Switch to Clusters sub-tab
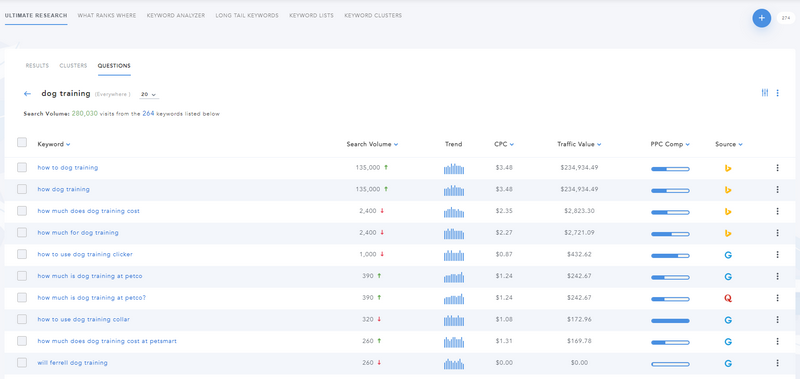The image size is (800, 379). [73, 66]
